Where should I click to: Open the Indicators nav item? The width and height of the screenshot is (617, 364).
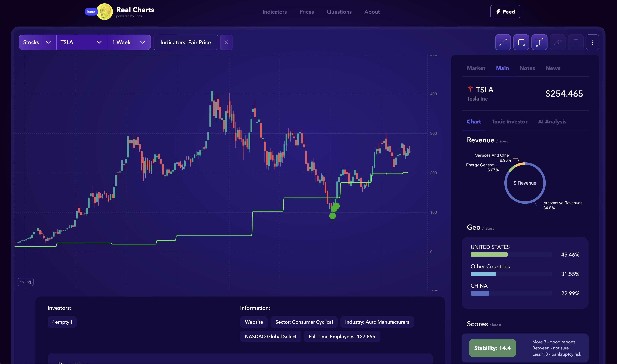[x=274, y=12]
